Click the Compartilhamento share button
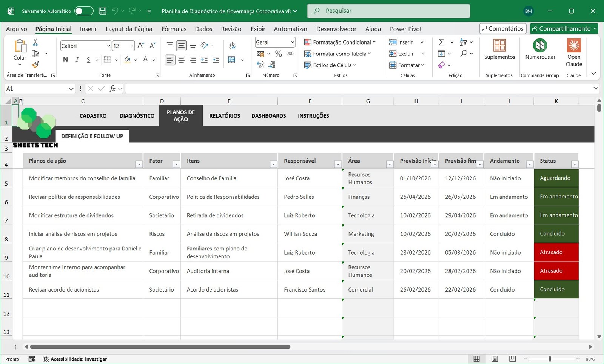The width and height of the screenshot is (604, 364). point(564,29)
